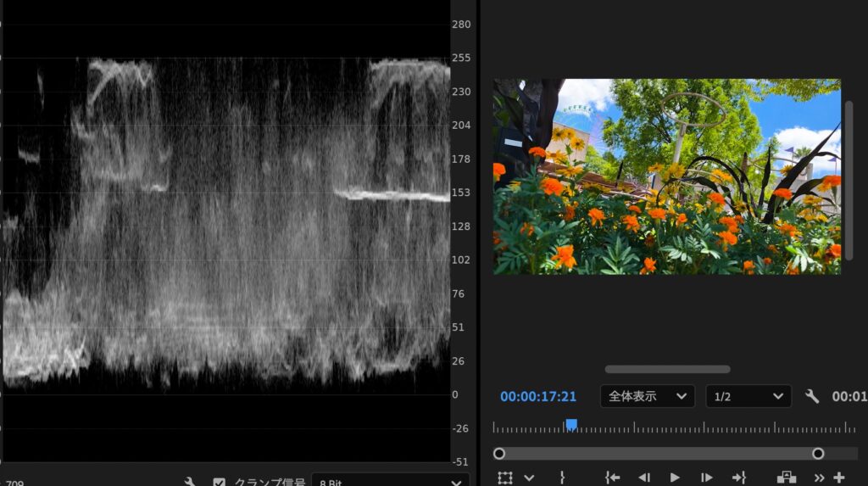Viewport: 868px width, 486px height.
Task: Click the Play button in the program monitor
Action: pos(675,478)
